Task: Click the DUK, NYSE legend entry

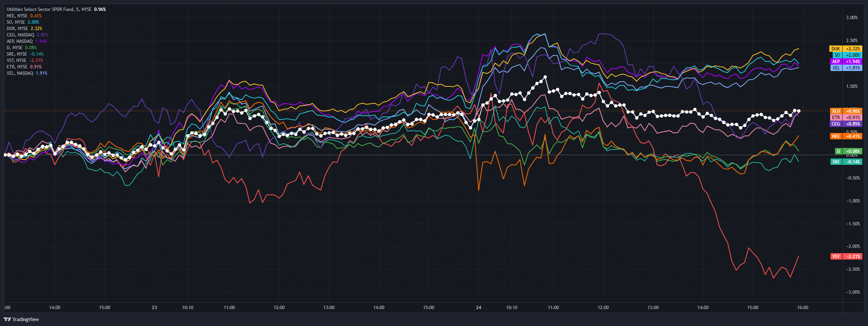Action: tap(24, 29)
